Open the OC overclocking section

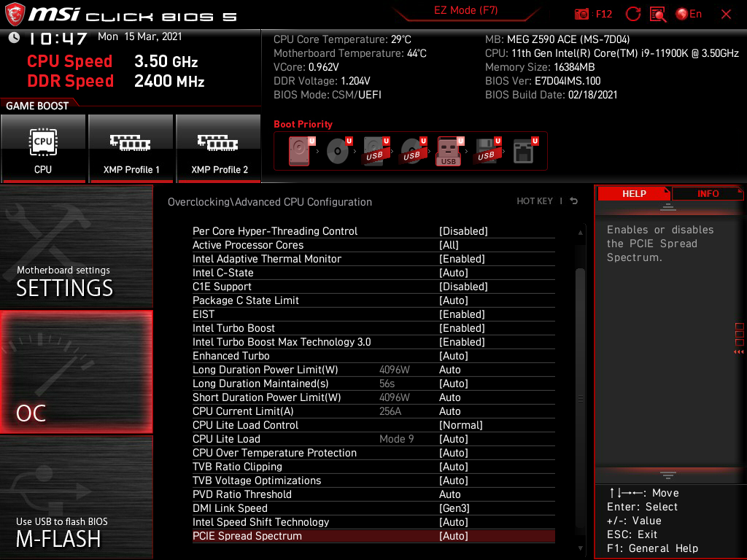click(x=76, y=373)
